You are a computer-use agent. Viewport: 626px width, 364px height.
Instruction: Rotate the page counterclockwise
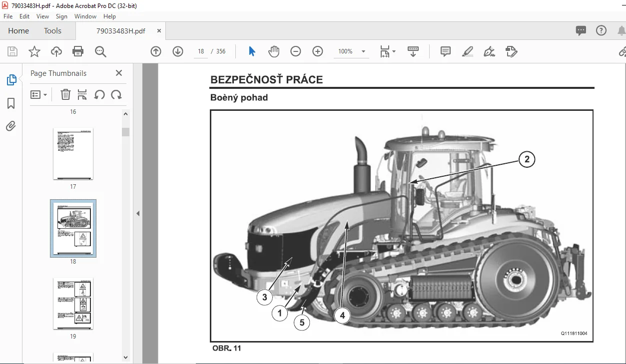pos(99,94)
